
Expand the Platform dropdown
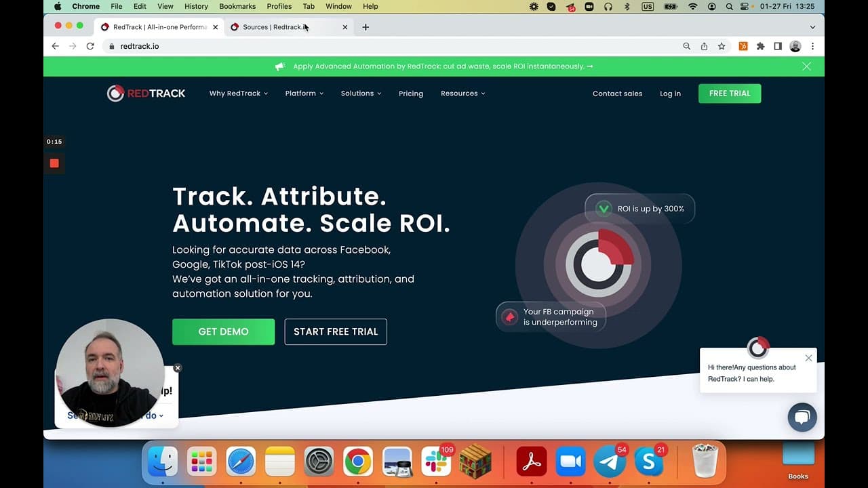click(304, 94)
